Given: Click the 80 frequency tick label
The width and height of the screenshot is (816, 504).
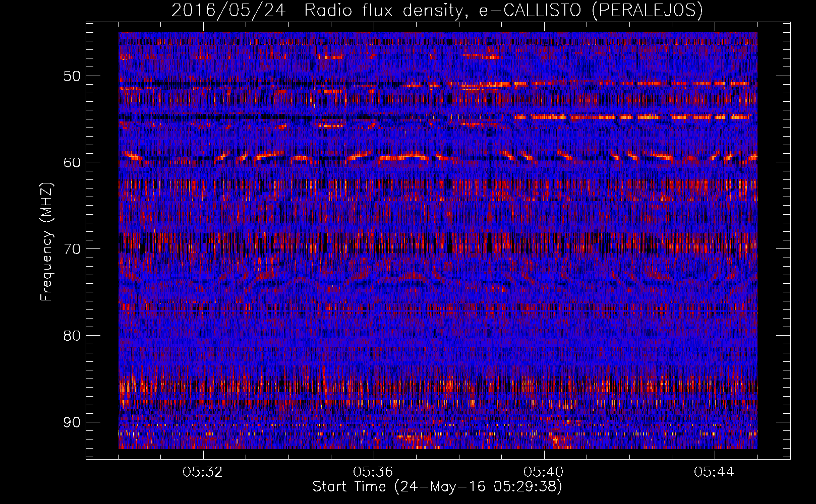Looking at the screenshot, I should tap(72, 335).
